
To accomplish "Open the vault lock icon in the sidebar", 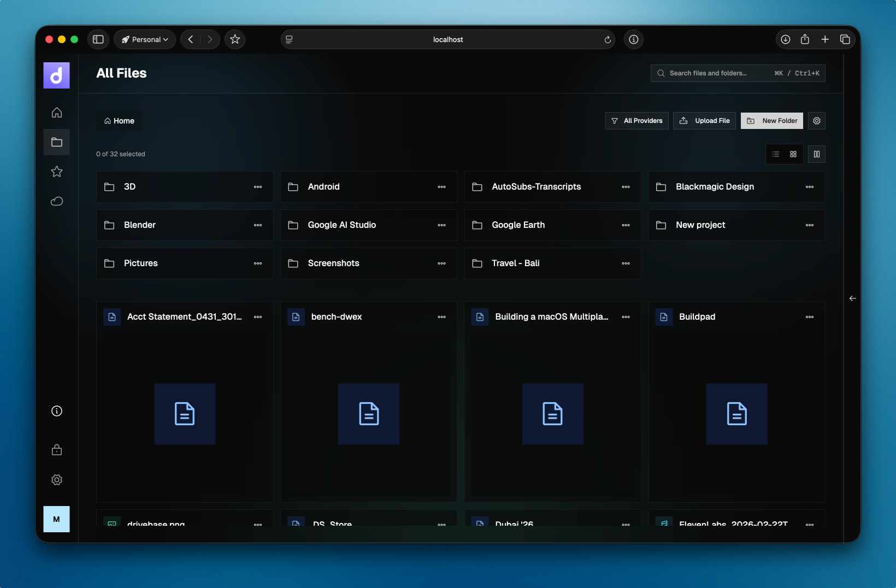I will (x=57, y=450).
